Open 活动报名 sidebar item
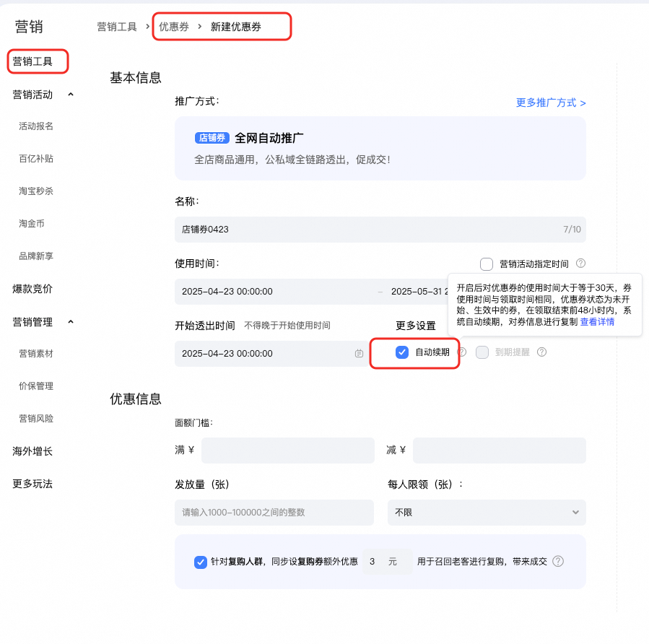Screen dimensions: 649x644 point(36,126)
